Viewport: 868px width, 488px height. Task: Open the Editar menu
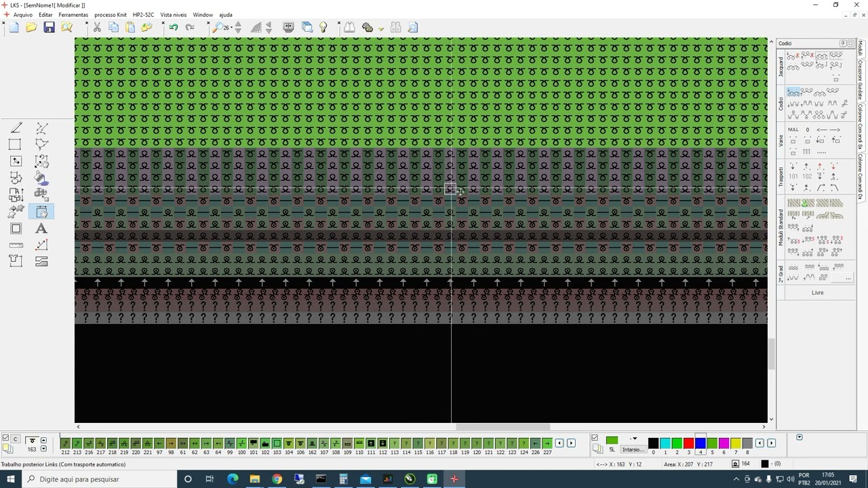click(x=45, y=14)
